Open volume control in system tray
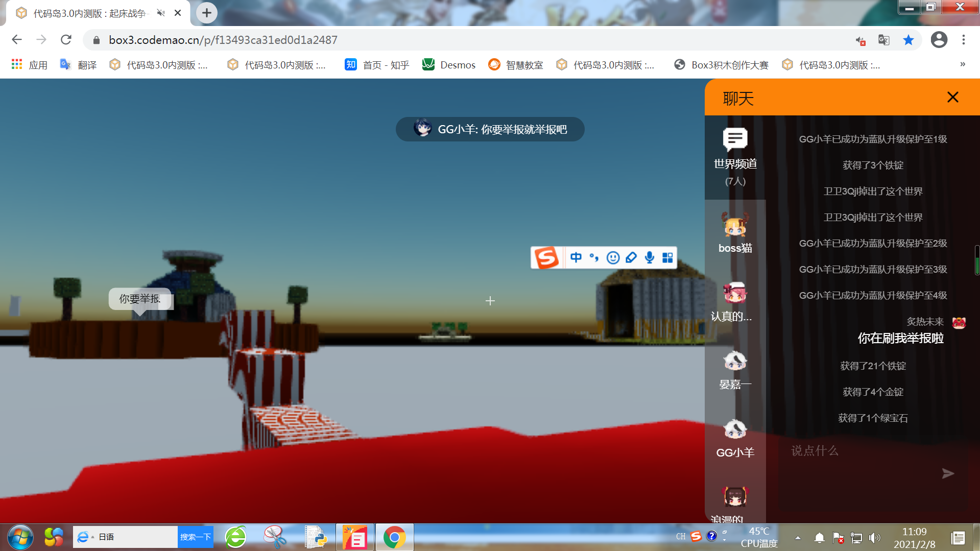This screenshot has width=980, height=551. click(x=875, y=537)
